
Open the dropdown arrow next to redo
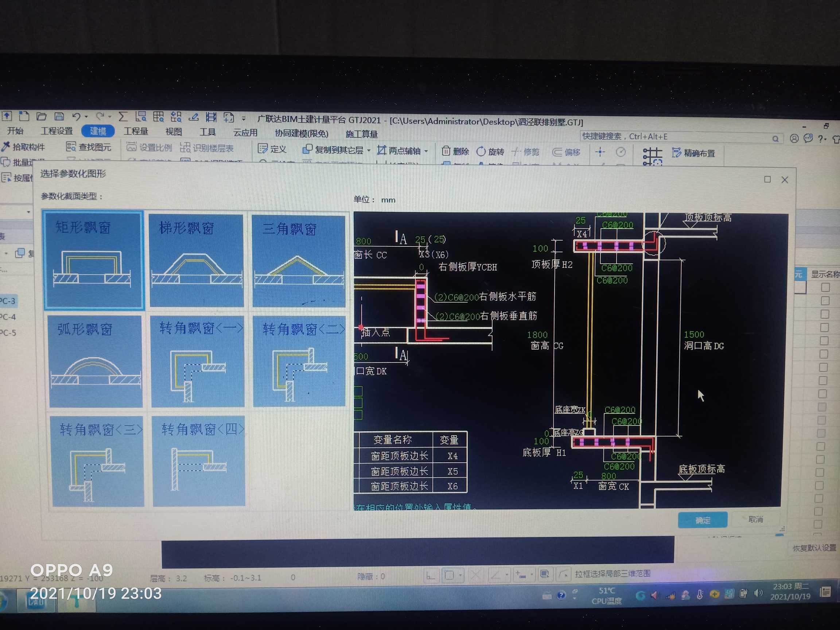point(110,117)
